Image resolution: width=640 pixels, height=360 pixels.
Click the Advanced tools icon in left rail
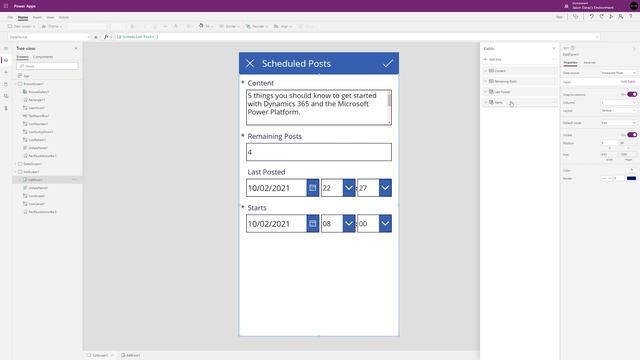point(6,108)
